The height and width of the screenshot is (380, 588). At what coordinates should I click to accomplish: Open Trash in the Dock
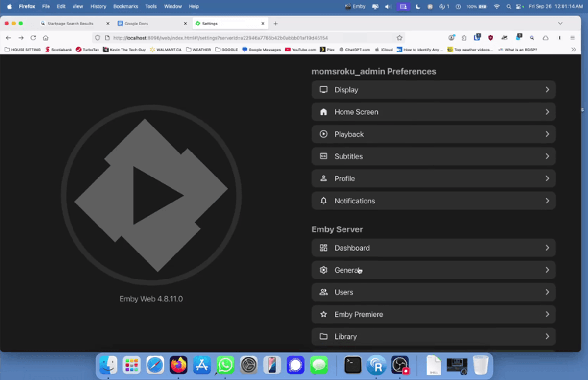tap(481, 365)
